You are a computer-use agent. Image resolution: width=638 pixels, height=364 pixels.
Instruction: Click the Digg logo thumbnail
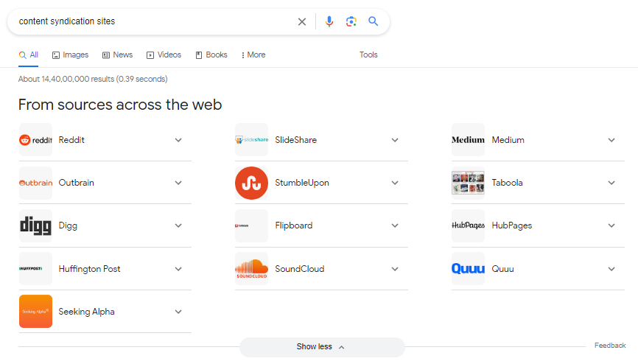pos(36,225)
